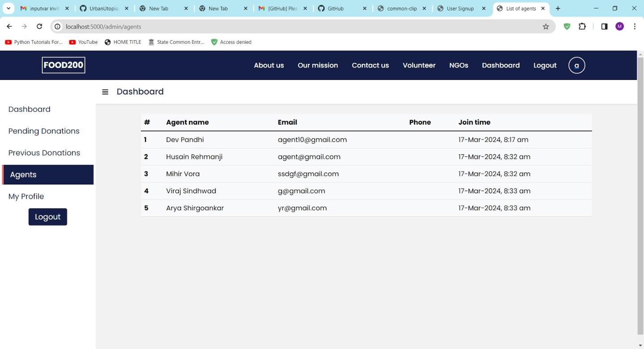This screenshot has height=349, width=644.
Task: Open the user avatar 'a' circle
Action: coord(576,65)
